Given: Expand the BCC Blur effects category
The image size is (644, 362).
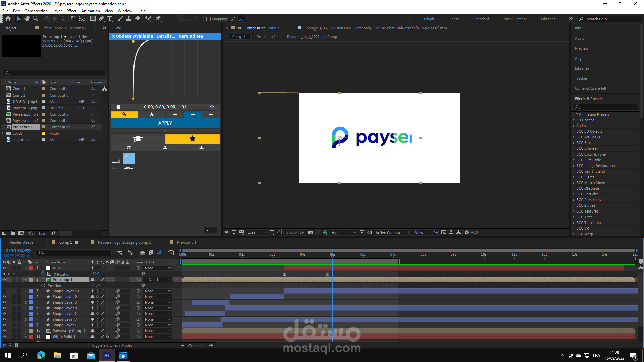Looking at the screenshot, I should (574, 143).
